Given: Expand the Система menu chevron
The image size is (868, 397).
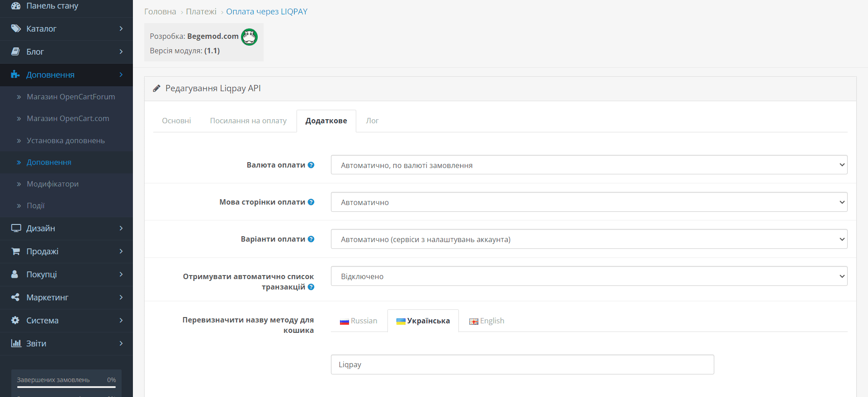Looking at the screenshot, I should (121, 320).
